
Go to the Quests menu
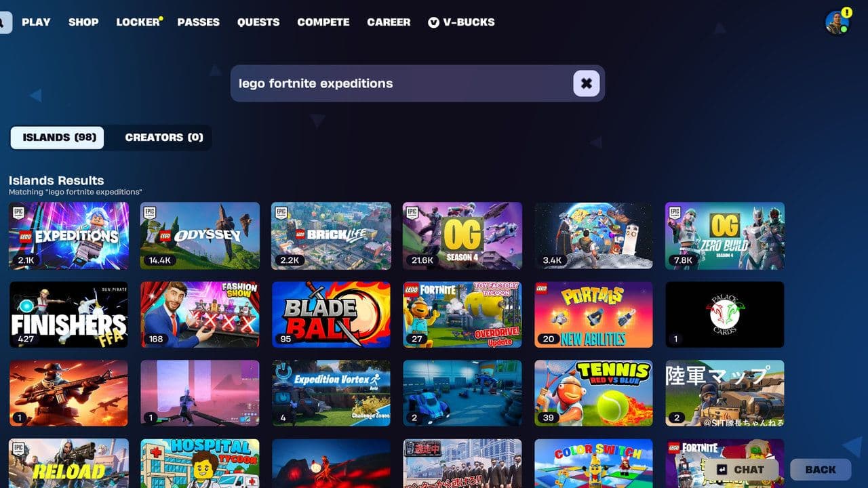(x=258, y=22)
